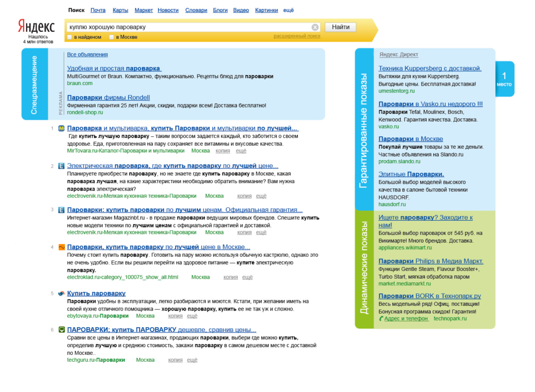View cached 'копия' of MirTovara result

click(x=223, y=151)
